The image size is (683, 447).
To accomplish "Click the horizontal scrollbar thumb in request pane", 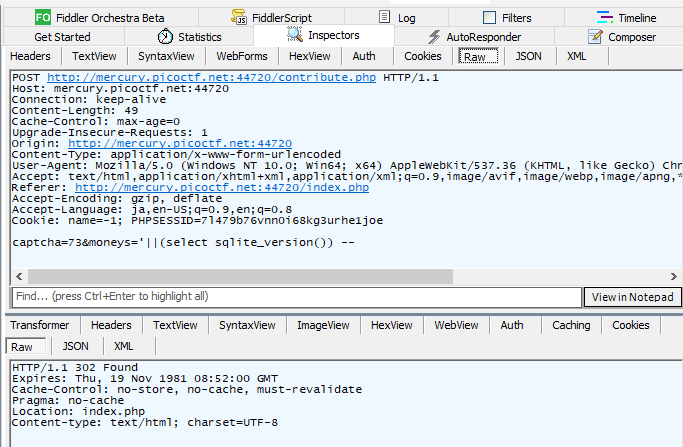I will point(240,276).
